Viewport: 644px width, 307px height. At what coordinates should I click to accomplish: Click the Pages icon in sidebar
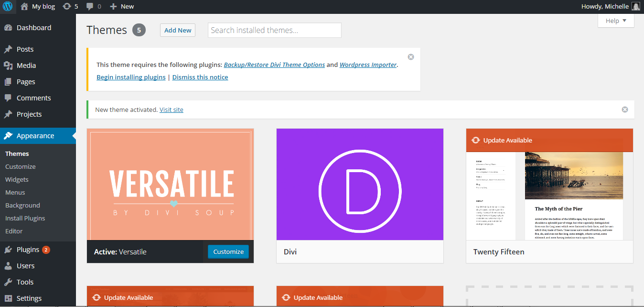[x=8, y=82]
